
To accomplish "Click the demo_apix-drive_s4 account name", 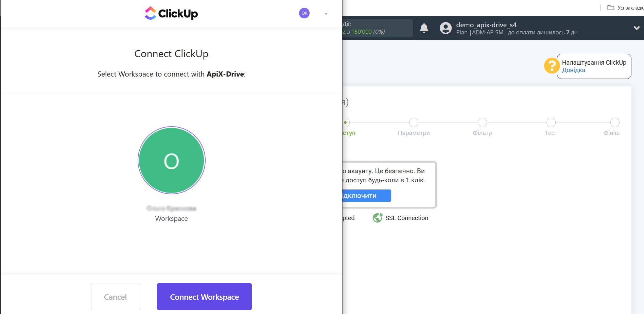I will 486,25.
